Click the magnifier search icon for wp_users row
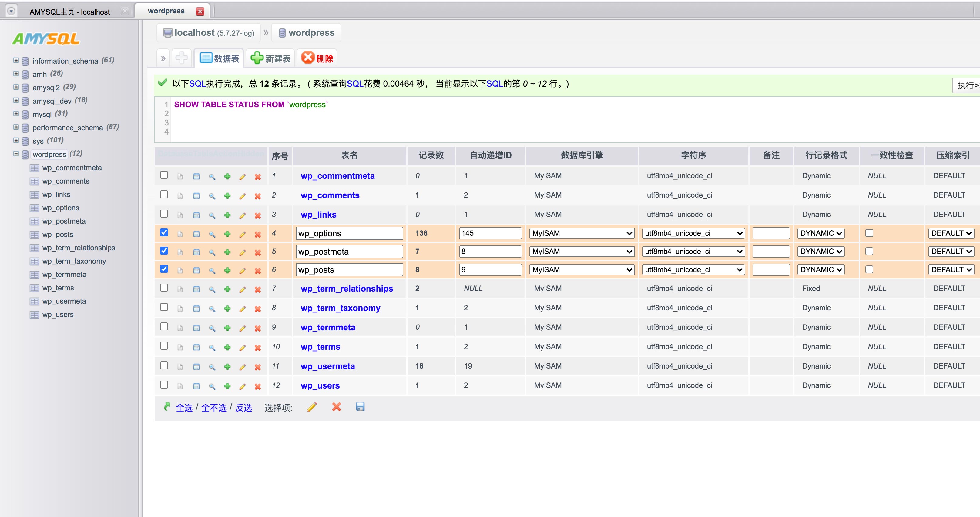Viewport: 980px width, 517px height. [212, 386]
